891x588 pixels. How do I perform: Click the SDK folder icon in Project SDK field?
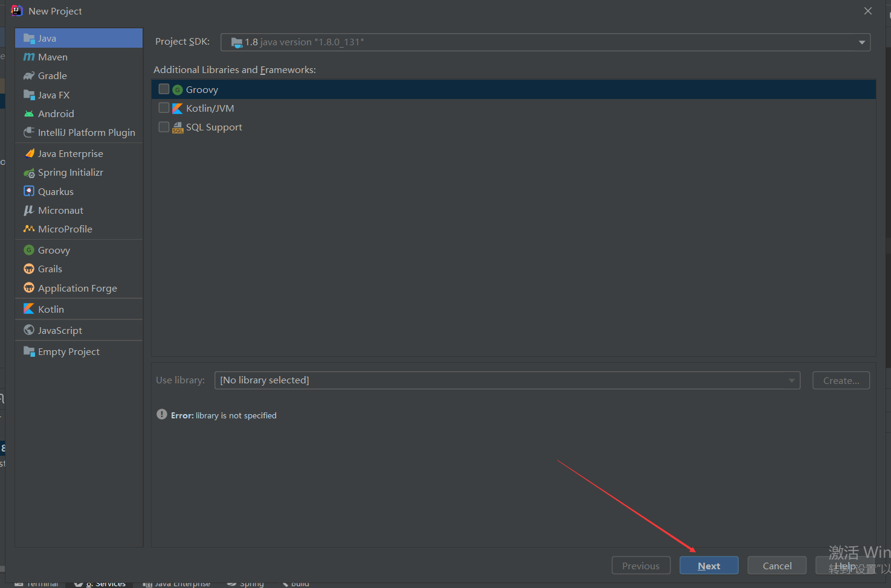(237, 42)
